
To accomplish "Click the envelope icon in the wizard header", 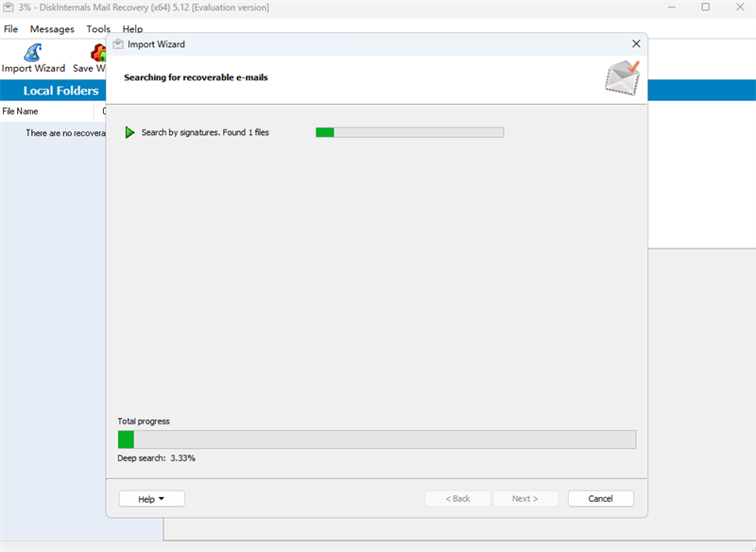I will 622,78.
